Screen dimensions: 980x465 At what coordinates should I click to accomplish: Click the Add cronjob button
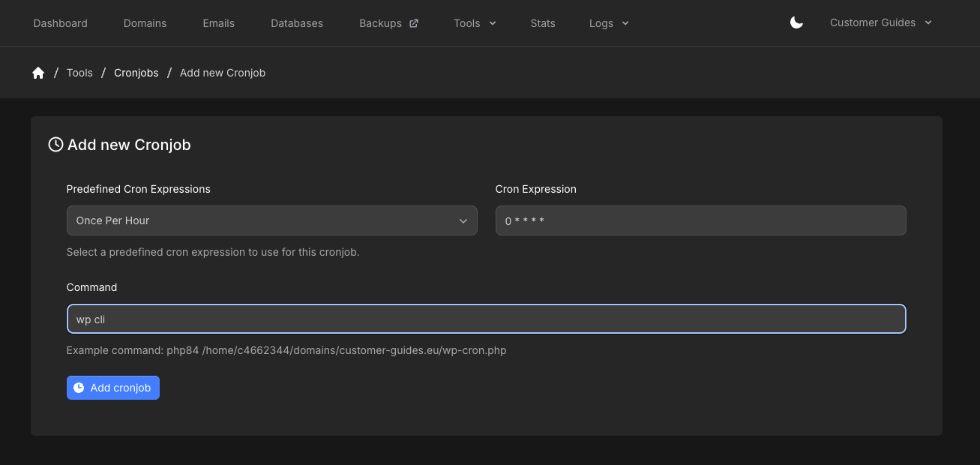click(113, 388)
